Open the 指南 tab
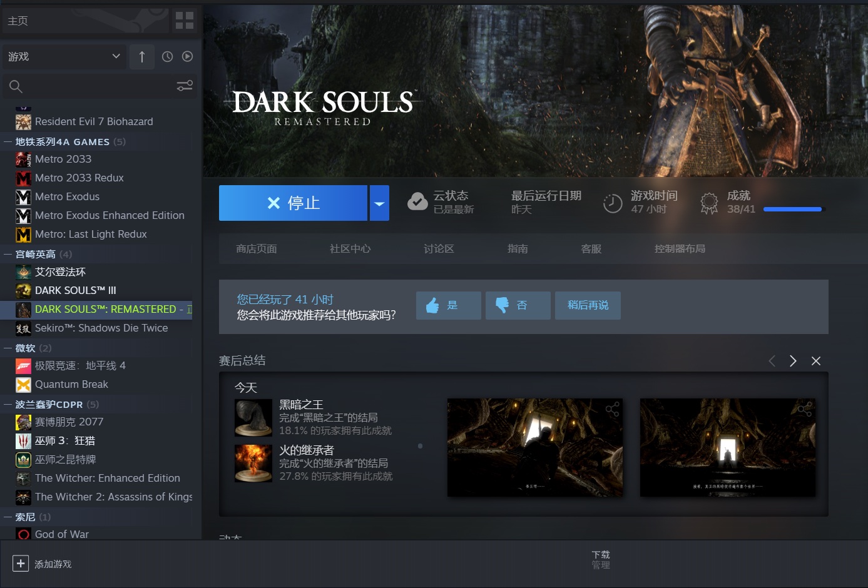Screen dimensions: 868x588 pyautogui.click(x=518, y=249)
